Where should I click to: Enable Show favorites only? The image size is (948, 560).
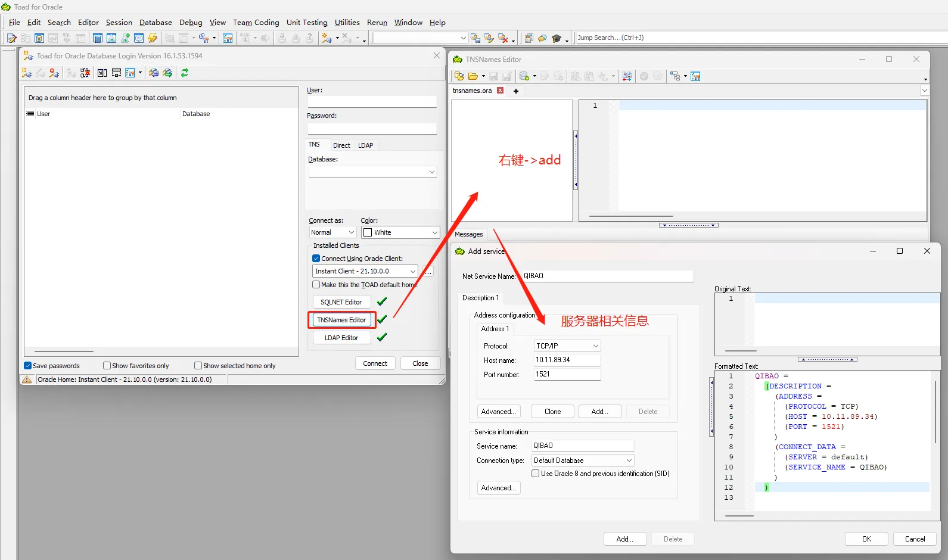[107, 366]
